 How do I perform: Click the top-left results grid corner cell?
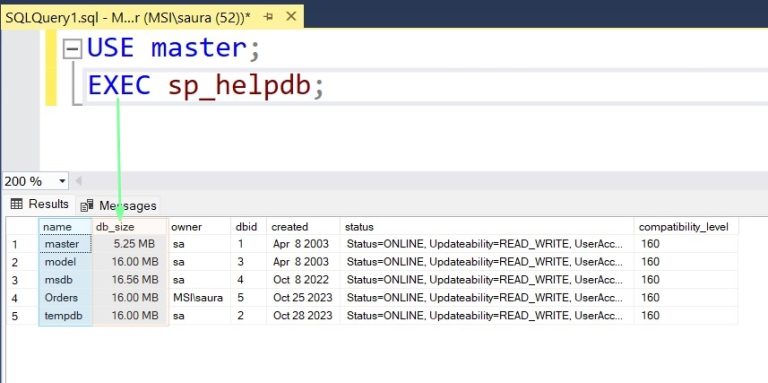pos(23,227)
